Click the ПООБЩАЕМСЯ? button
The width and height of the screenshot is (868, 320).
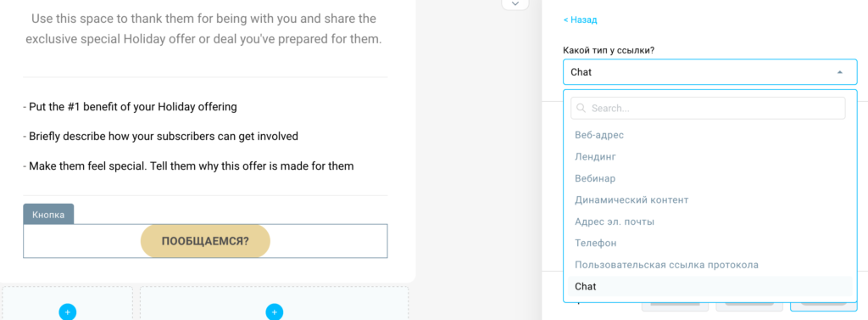(205, 241)
